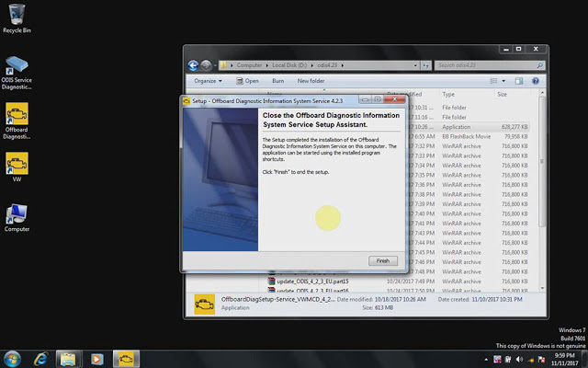
Task: Refresh the Explorer folder view
Action: (425, 65)
